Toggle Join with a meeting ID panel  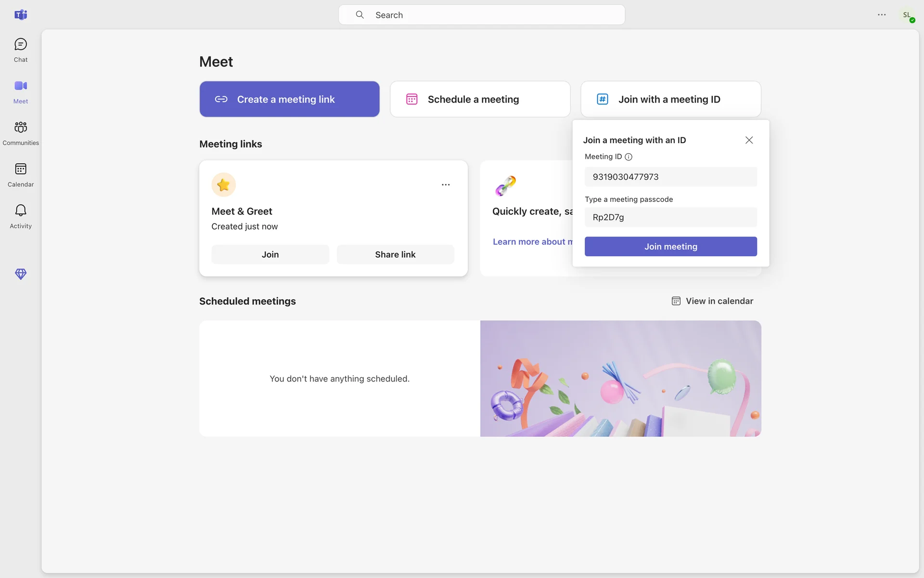670,99
